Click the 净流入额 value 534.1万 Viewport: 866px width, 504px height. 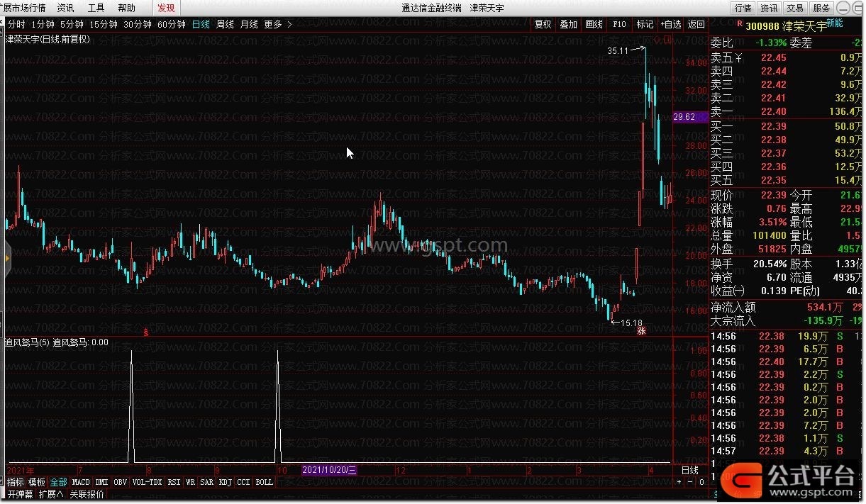point(823,308)
